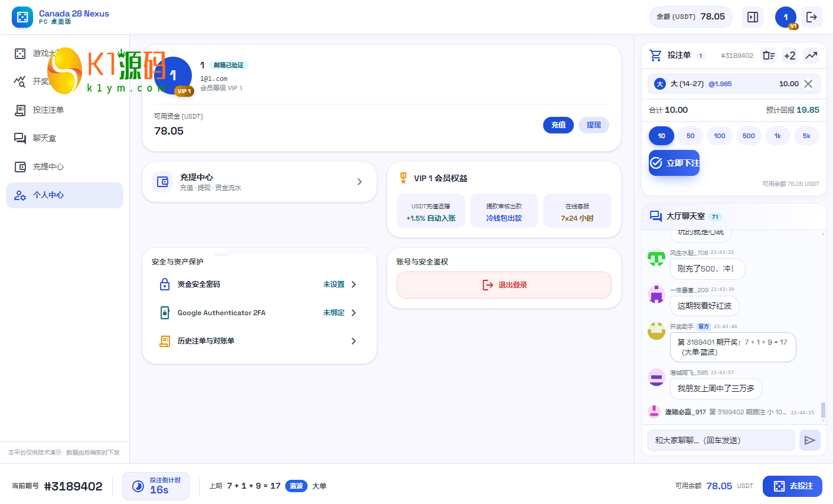Viewport: 833px width, 504px height.
Task: Click the 在线客服 7x24 小时 tile
Action: click(x=577, y=211)
